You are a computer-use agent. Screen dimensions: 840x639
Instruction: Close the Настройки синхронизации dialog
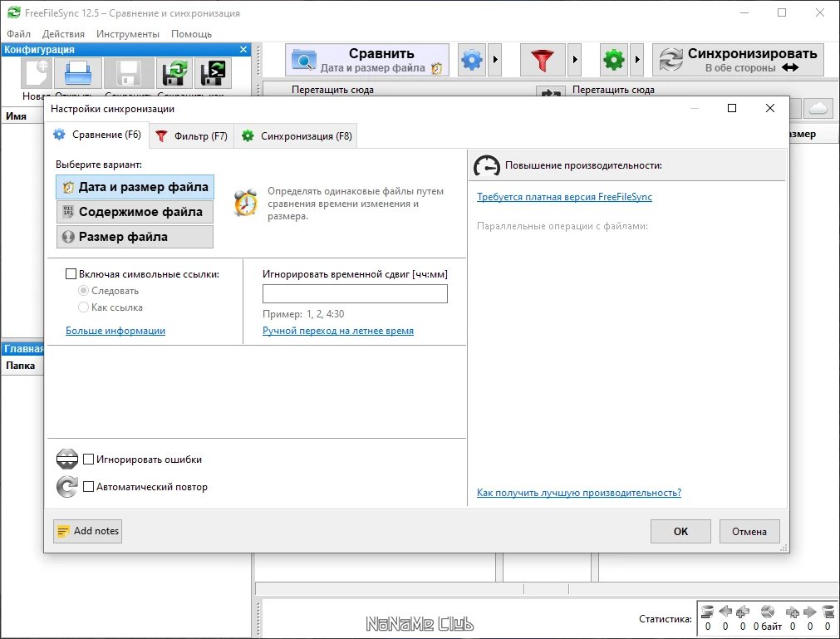coord(770,108)
